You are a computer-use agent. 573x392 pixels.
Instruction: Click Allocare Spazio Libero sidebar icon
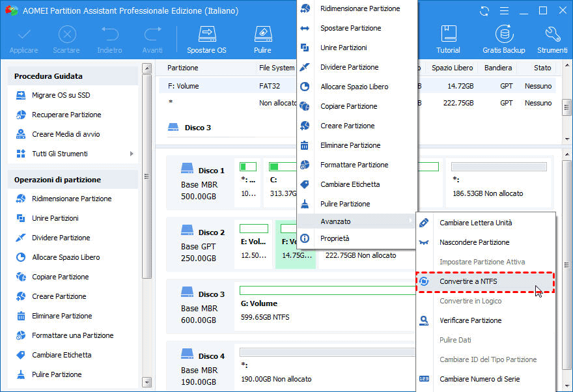click(21, 257)
